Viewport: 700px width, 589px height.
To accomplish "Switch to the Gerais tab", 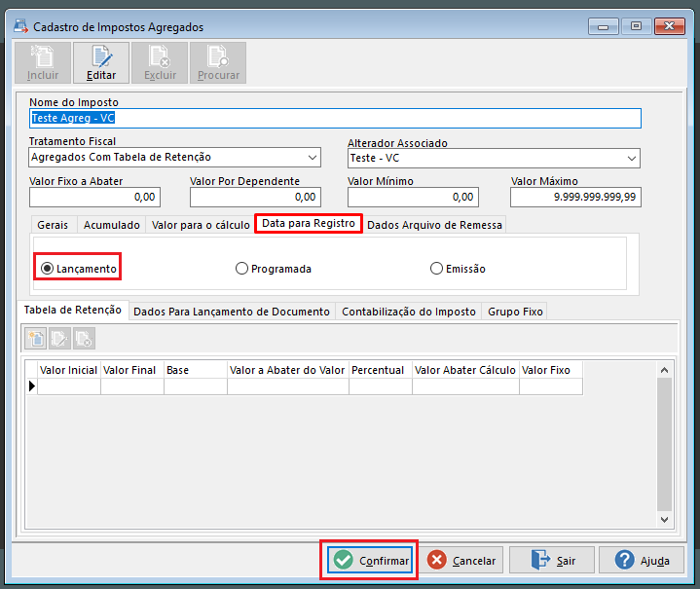I will click(53, 225).
